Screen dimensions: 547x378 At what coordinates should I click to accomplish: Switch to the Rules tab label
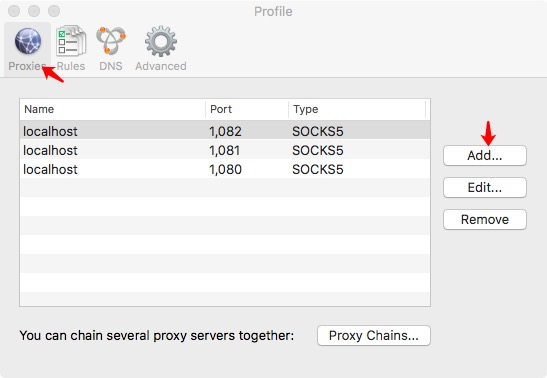click(71, 66)
